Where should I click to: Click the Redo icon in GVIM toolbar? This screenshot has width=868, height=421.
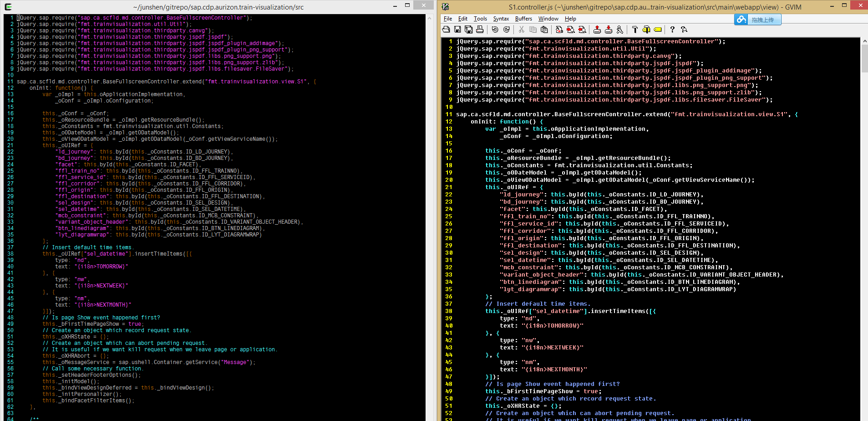[506, 30]
